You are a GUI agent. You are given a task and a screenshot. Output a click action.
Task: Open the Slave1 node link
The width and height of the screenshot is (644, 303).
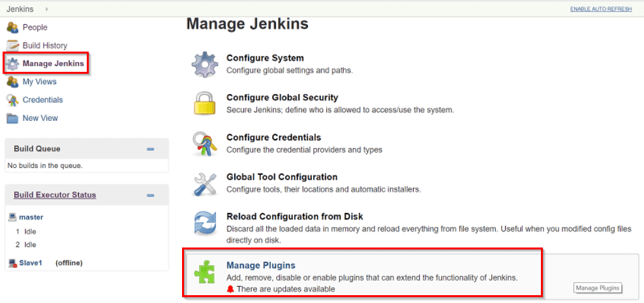(x=31, y=263)
